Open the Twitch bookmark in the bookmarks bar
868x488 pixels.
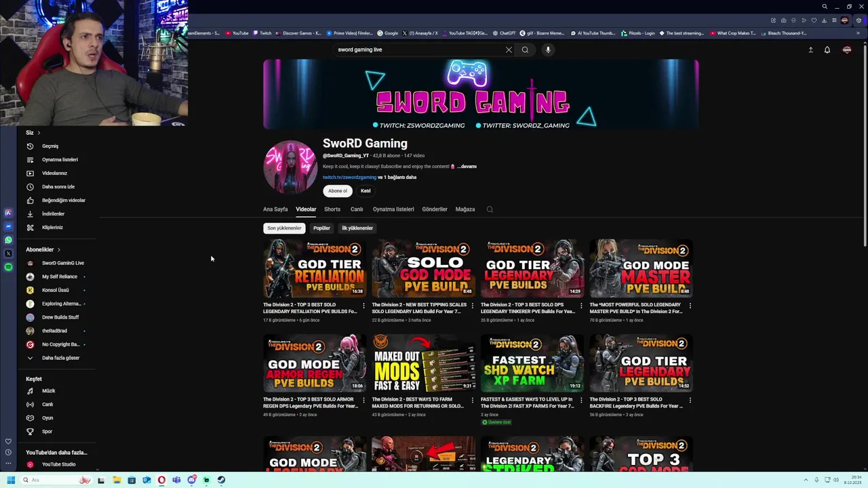[x=262, y=33]
